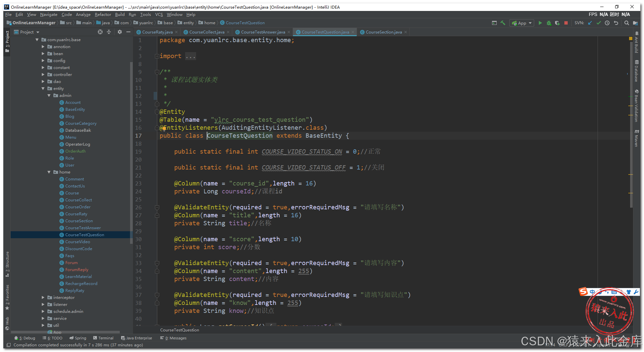
Task: Open Project panel settings gear
Action: pyautogui.click(x=120, y=32)
